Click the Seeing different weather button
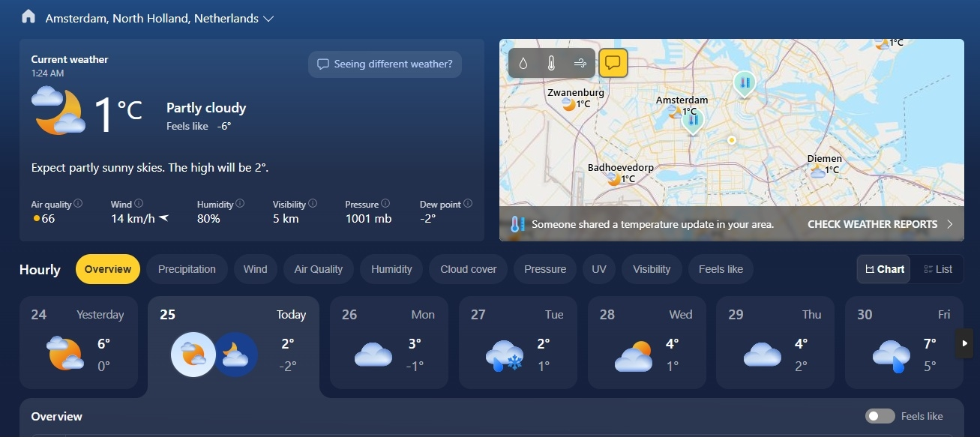The height and width of the screenshot is (437, 980). pos(385,64)
